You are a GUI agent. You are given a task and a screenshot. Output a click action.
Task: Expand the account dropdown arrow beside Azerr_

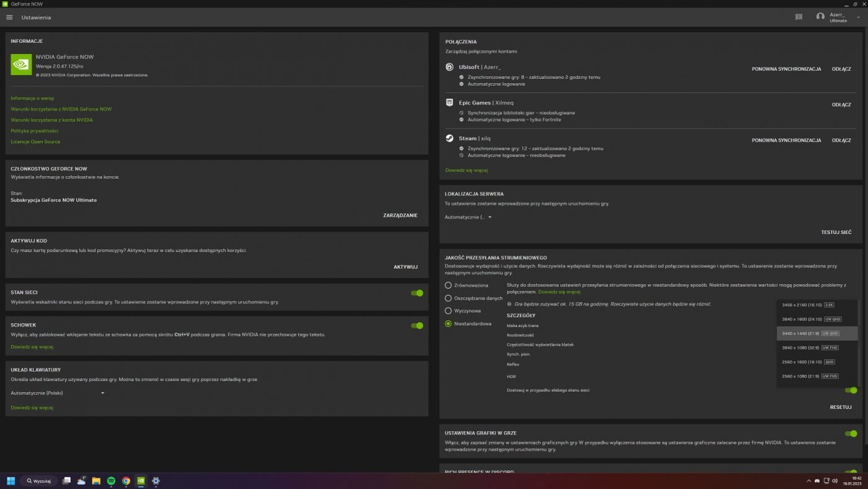coord(858,17)
